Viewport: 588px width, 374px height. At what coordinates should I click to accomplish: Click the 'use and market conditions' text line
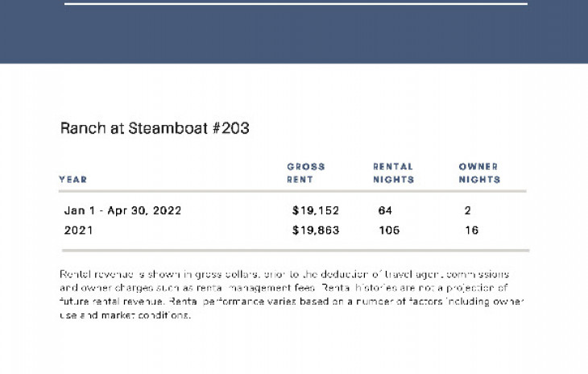pyautogui.click(x=125, y=315)
